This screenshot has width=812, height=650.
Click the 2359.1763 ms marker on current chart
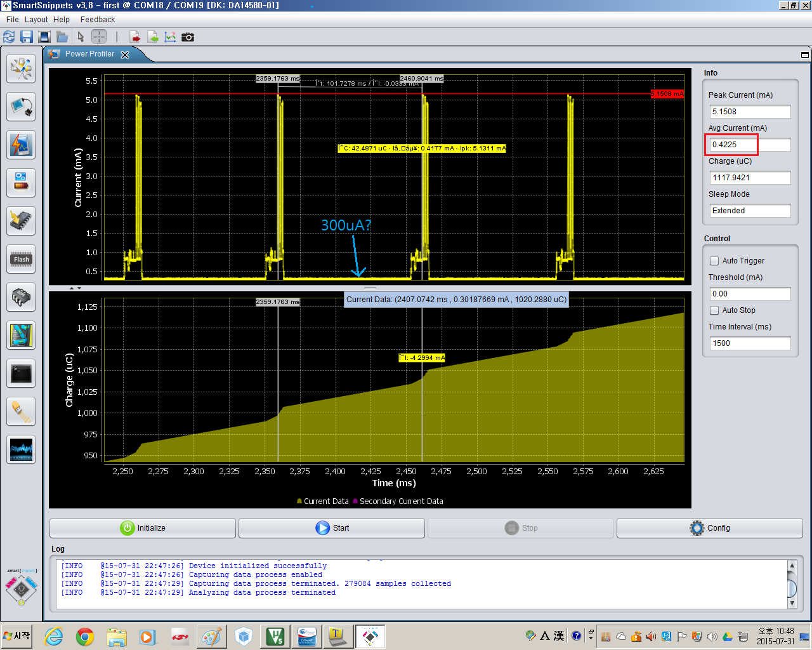coord(278,79)
